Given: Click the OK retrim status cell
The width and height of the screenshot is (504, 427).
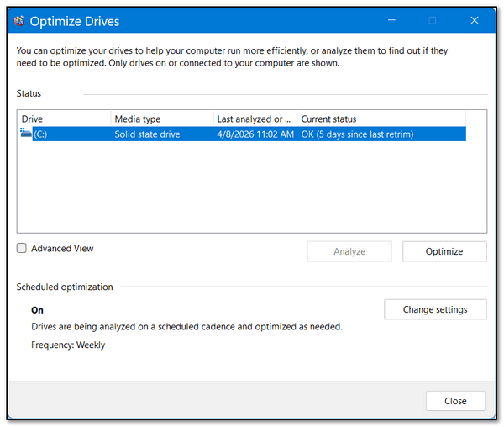Looking at the screenshot, I should click(357, 134).
